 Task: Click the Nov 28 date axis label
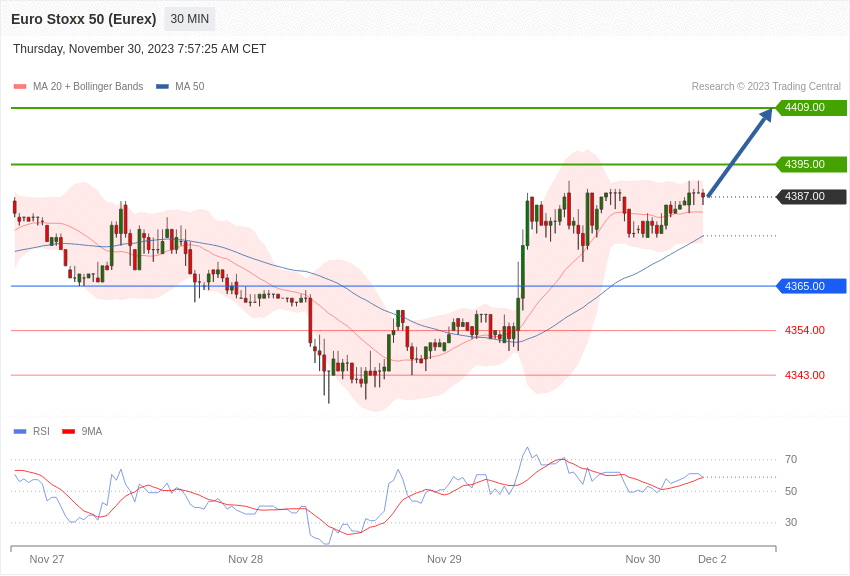tap(246, 559)
